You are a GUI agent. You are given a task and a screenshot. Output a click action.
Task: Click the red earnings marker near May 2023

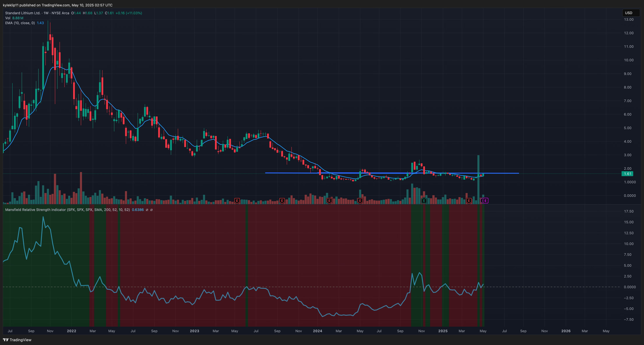pos(237,201)
